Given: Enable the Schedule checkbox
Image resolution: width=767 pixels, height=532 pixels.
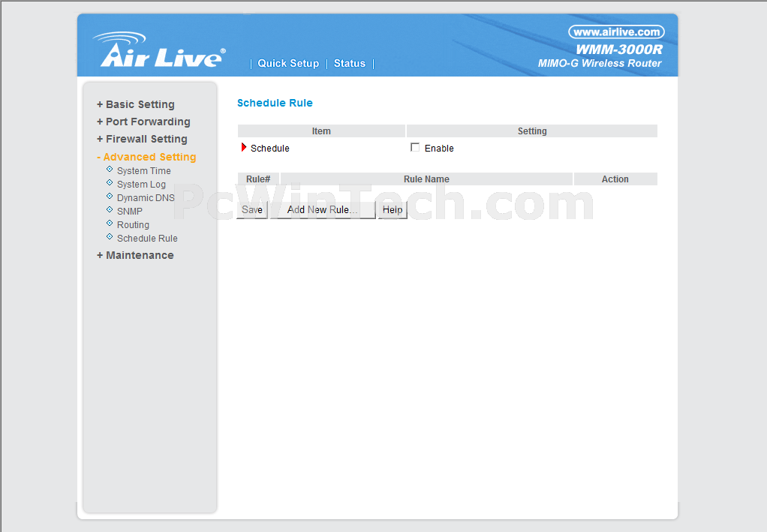Looking at the screenshot, I should [x=415, y=147].
